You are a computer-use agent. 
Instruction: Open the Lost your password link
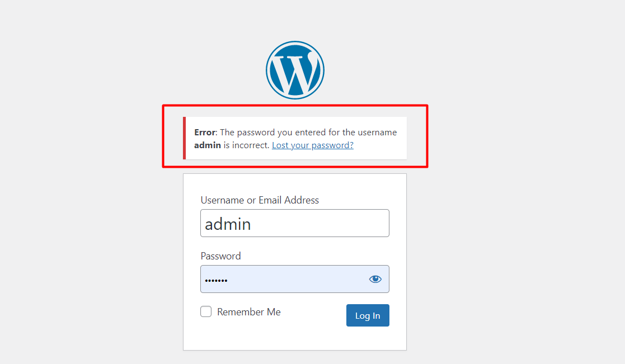point(312,145)
